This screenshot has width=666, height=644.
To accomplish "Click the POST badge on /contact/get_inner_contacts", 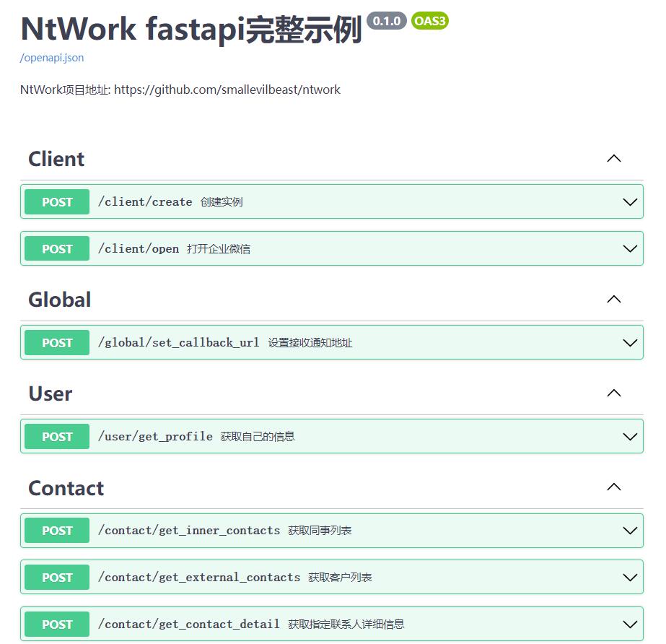I will (56, 530).
